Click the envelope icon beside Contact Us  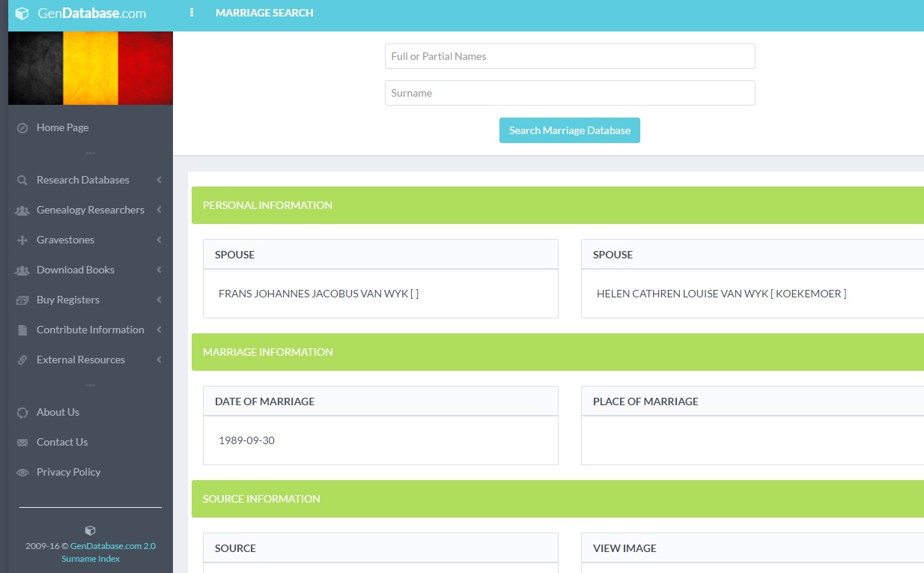[x=22, y=443]
